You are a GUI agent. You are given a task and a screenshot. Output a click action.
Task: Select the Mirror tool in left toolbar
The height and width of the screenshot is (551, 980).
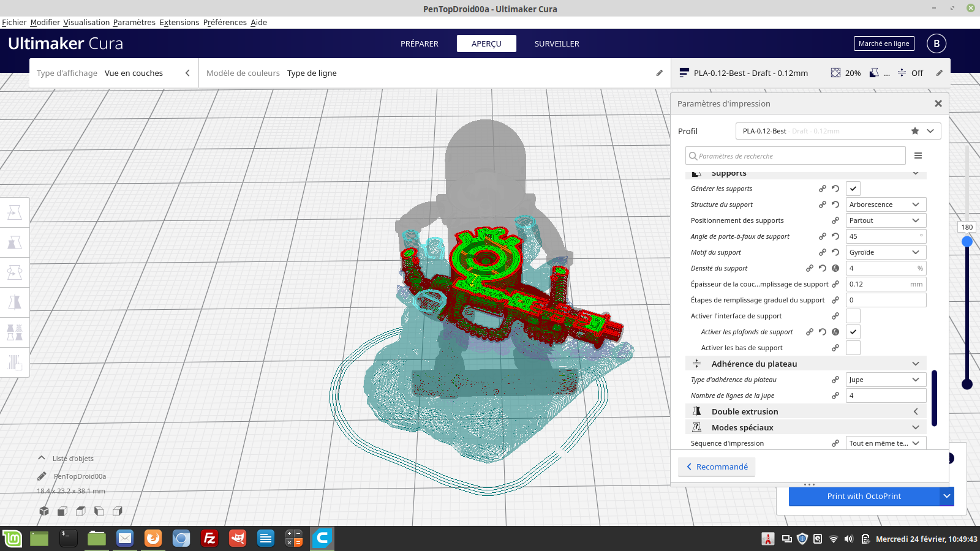pos(15,302)
